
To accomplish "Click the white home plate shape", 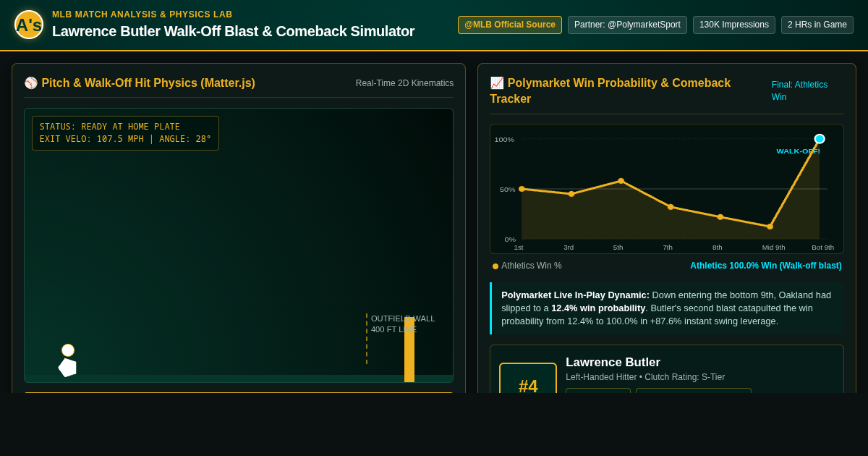I will pyautogui.click(x=67, y=368).
